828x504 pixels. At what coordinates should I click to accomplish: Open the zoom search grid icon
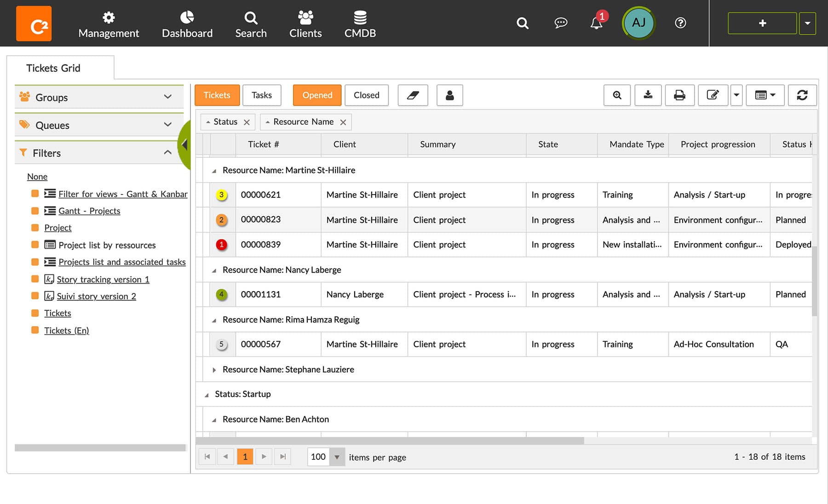617,95
